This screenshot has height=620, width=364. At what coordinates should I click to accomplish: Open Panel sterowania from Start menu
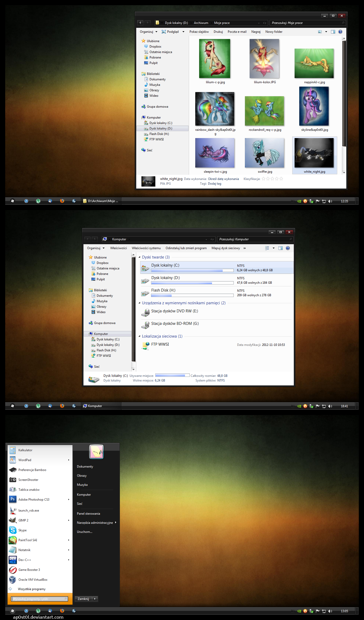(88, 514)
